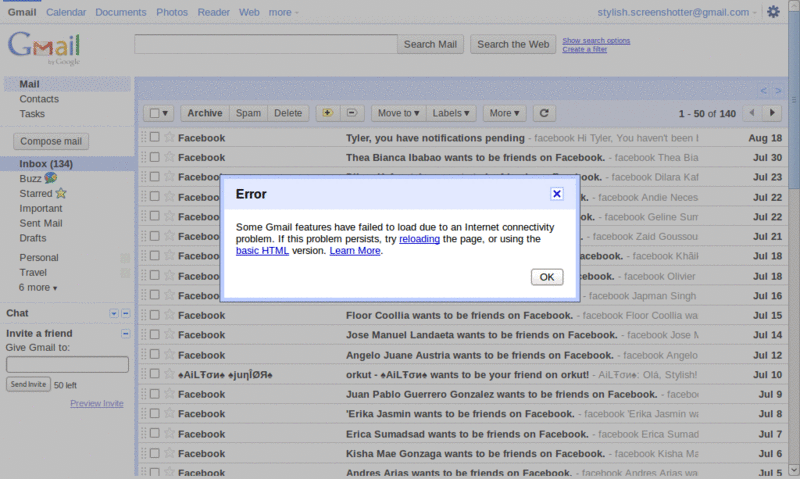
Task: Click the Starred star icon in sidebar
Action: (61, 193)
